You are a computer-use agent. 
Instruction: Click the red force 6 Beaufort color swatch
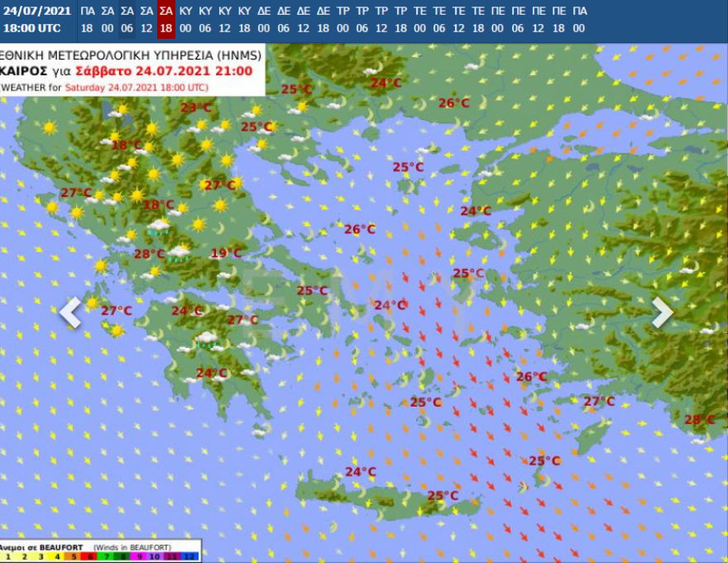(x=89, y=555)
